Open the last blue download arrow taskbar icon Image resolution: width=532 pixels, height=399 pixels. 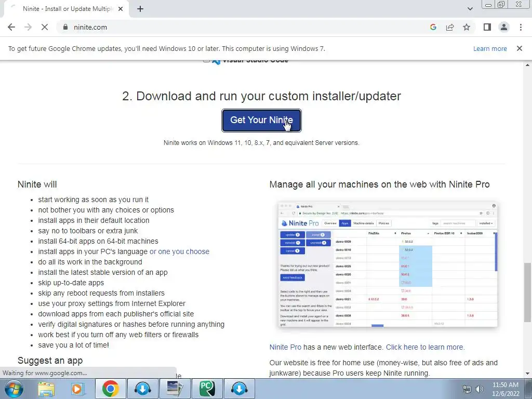240,389
